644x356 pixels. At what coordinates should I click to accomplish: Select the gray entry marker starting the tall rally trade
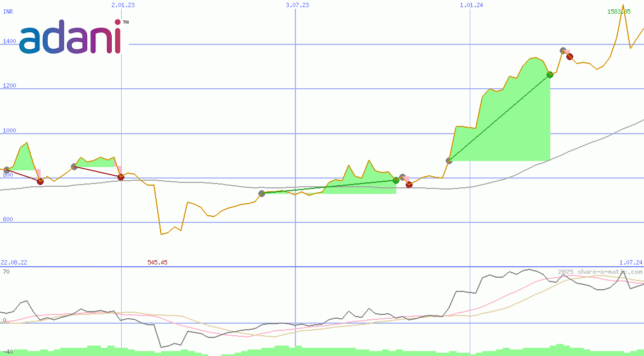(449, 160)
